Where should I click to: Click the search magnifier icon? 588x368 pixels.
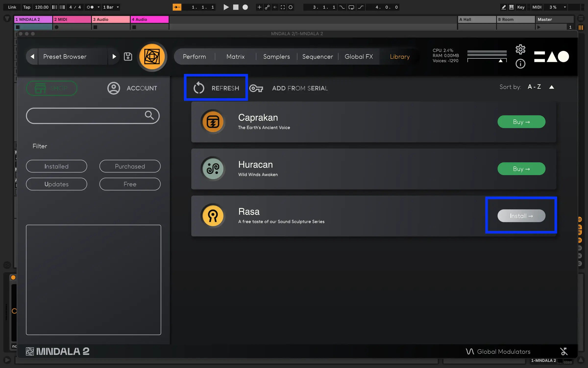tap(149, 115)
